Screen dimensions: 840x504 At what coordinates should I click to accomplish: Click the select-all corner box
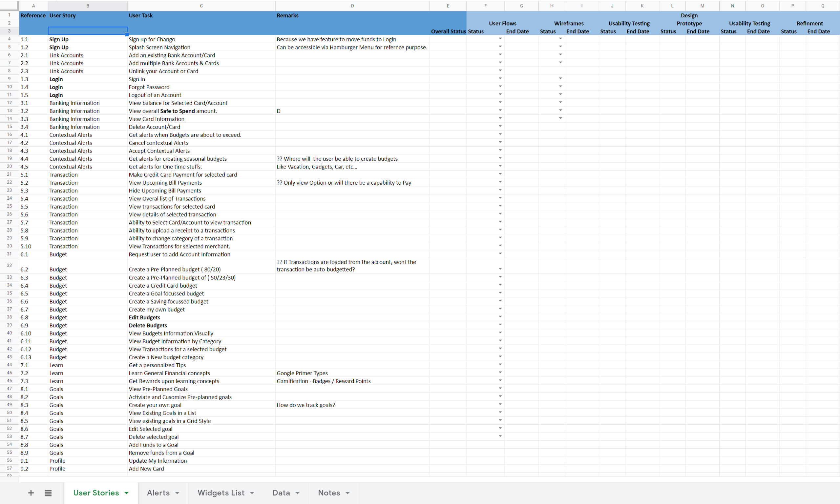click(x=9, y=6)
